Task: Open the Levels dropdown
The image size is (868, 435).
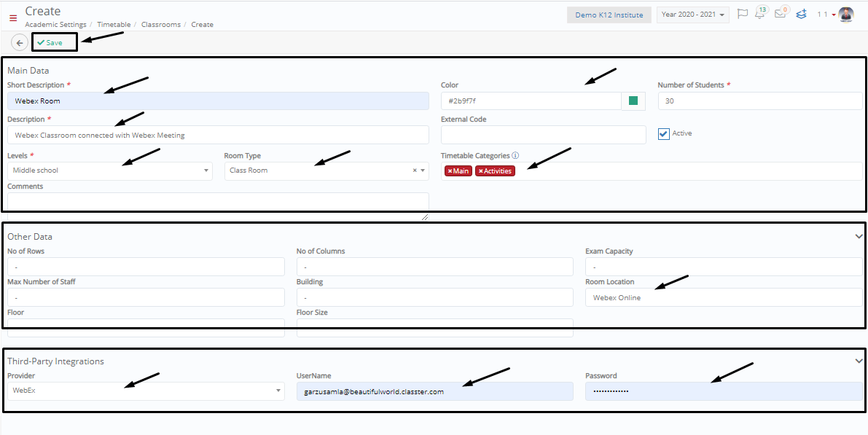Action: click(109, 171)
